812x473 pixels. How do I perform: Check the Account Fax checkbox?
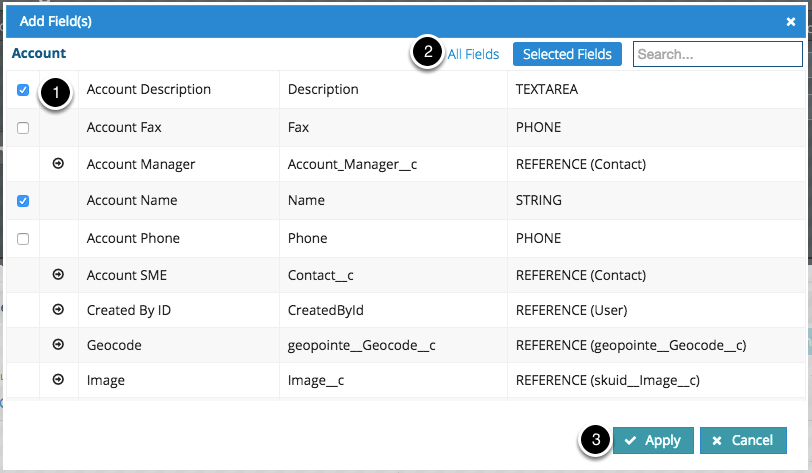23,128
